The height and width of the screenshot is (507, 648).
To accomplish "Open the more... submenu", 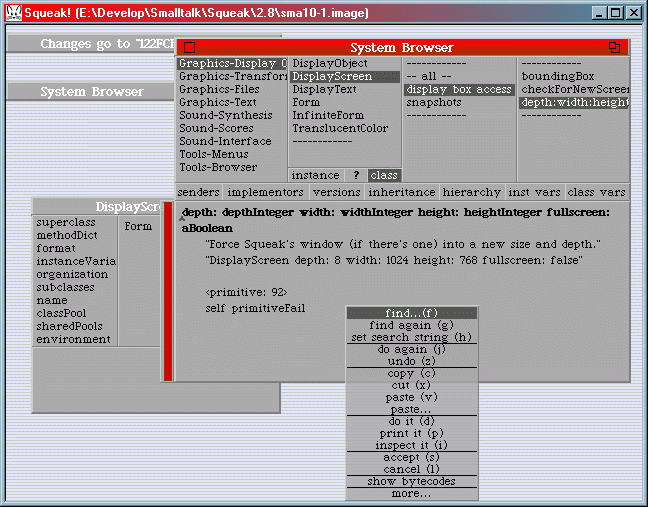I will tap(412, 493).
